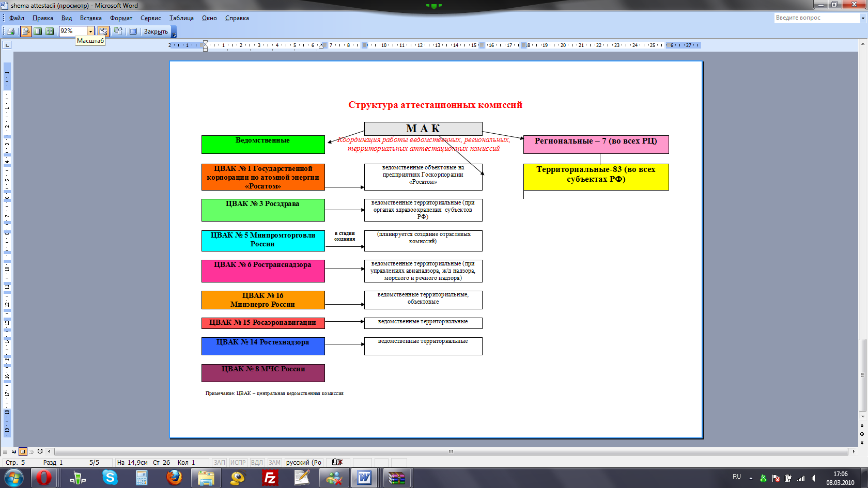This screenshot has width=868, height=488.
Task: Open the zoom percentage dropdown arrow
Action: tap(90, 32)
